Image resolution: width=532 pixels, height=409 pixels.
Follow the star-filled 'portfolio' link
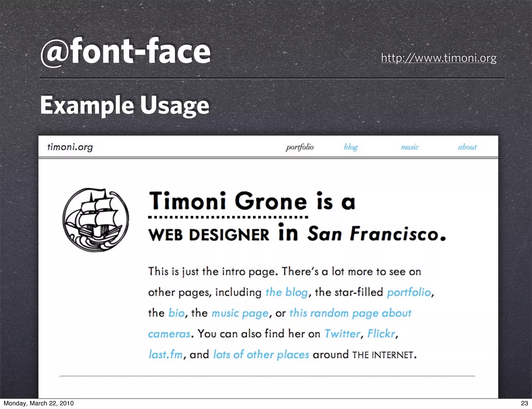pos(409,292)
